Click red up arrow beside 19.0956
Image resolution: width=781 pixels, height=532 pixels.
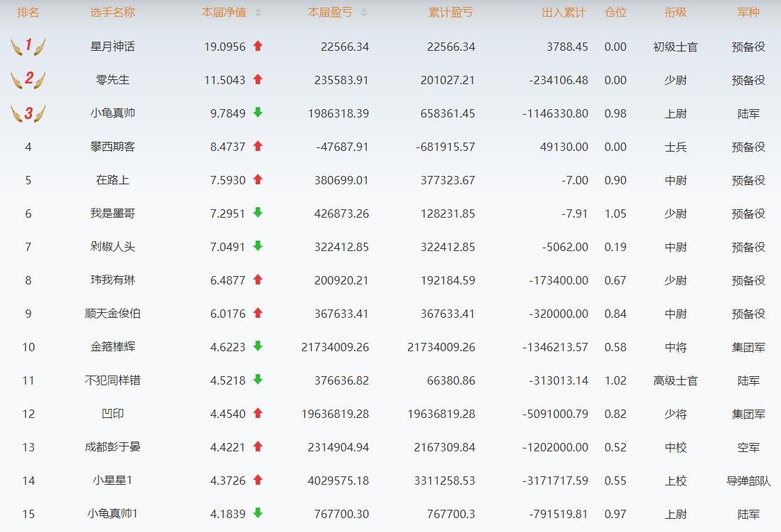pyautogui.click(x=258, y=46)
